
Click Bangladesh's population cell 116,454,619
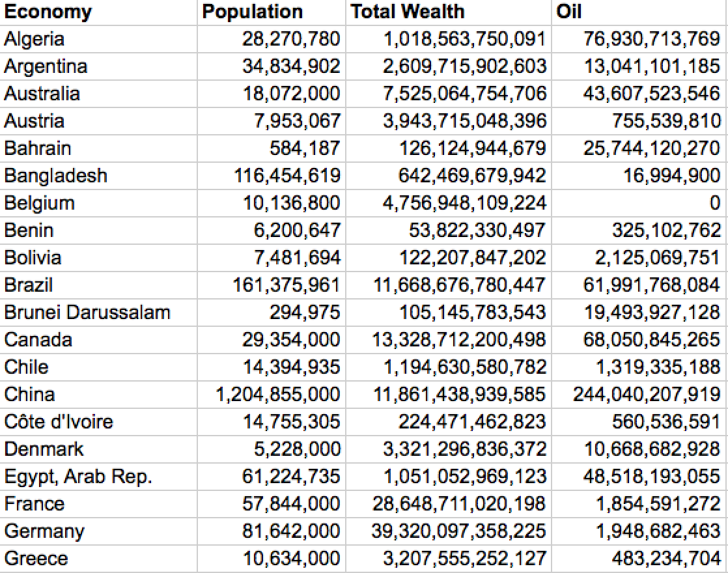coord(287,176)
